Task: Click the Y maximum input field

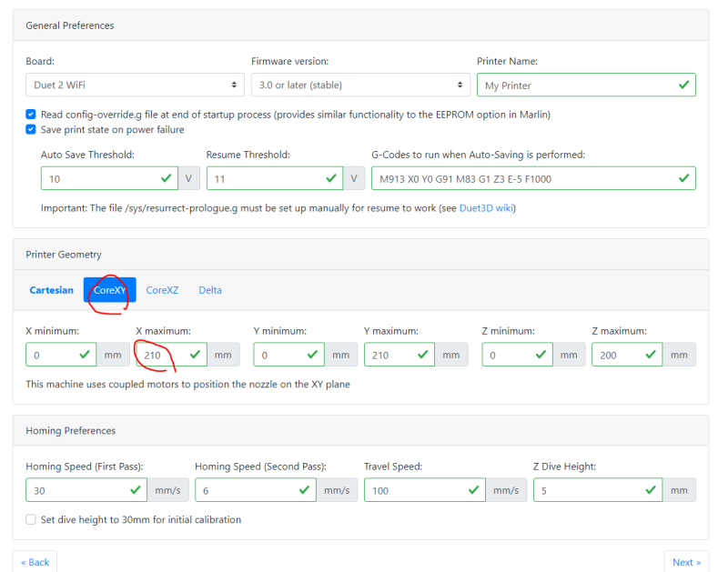Action: pyautogui.click(x=399, y=355)
